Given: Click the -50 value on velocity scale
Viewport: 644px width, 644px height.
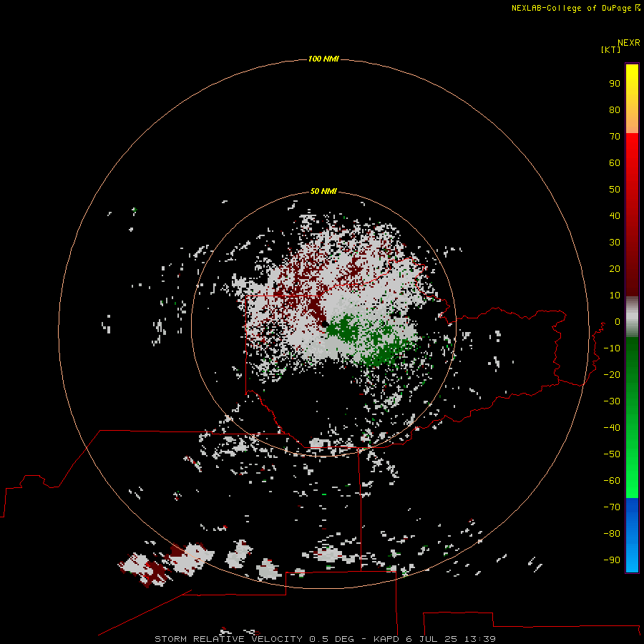Looking at the screenshot, I should coord(612,454).
